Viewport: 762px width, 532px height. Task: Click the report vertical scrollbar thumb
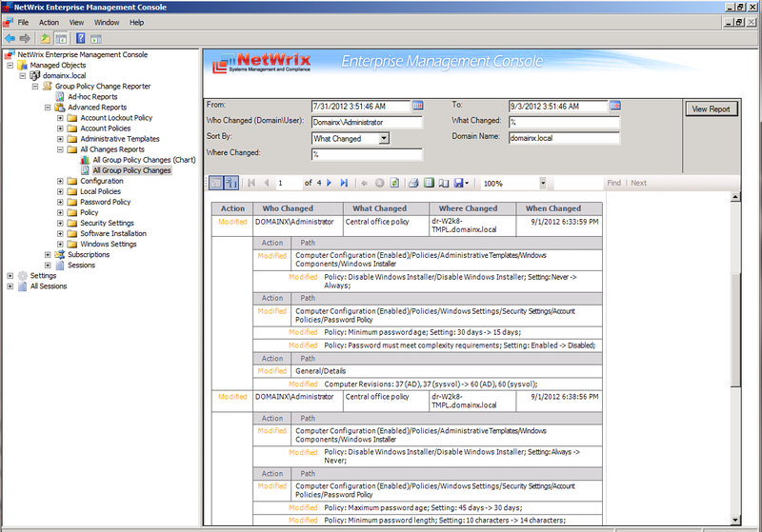[x=735, y=328]
